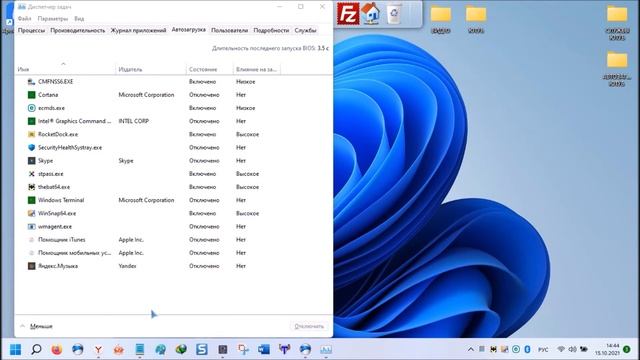Open the Параметры menu

click(53, 19)
